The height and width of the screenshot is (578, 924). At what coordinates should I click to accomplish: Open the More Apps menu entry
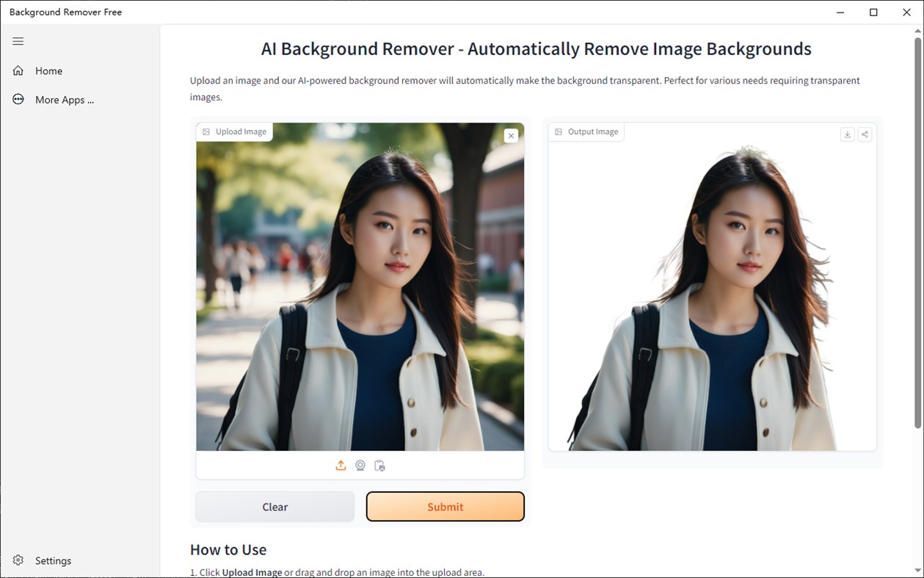coord(65,99)
